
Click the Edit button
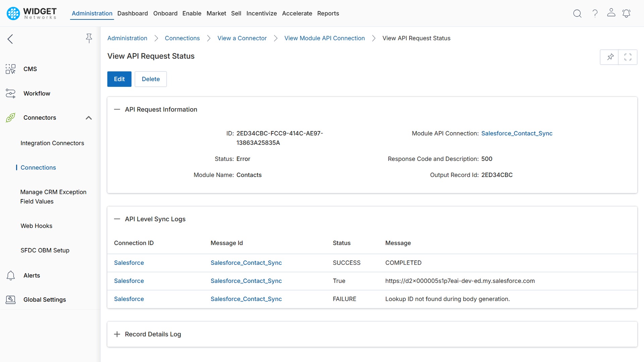pyautogui.click(x=119, y=79)
